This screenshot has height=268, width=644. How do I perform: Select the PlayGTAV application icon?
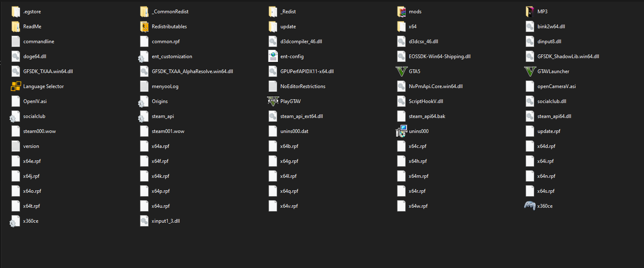point(272,101)
